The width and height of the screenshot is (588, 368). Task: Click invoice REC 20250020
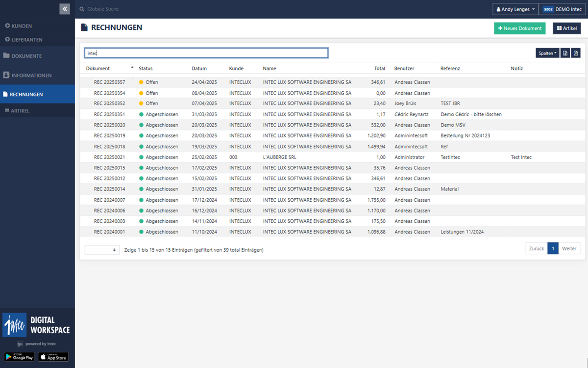point(110,125)
